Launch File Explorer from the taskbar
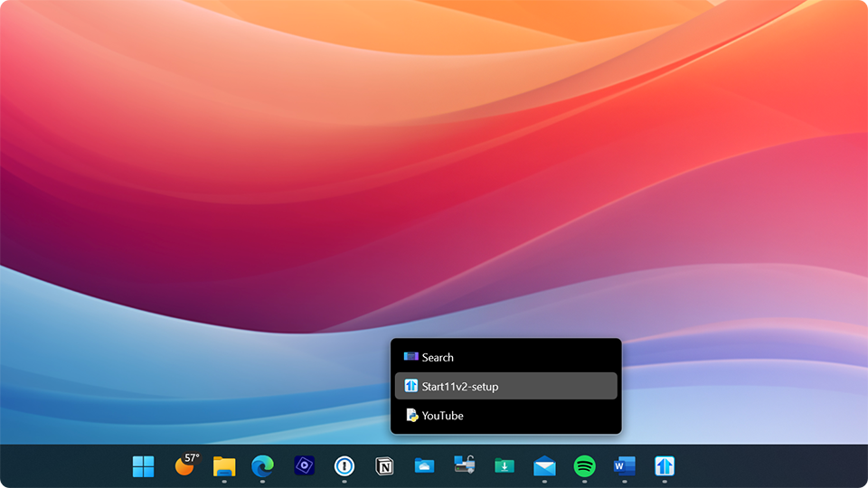This screenshot has width=868, height=488. click(x=224, y=466)
